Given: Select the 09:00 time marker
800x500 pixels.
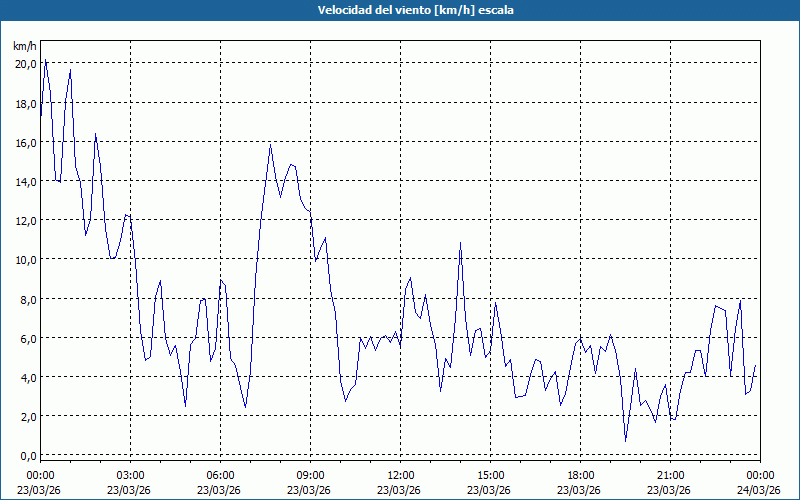Looking at the screenshot, I should 310,475.
